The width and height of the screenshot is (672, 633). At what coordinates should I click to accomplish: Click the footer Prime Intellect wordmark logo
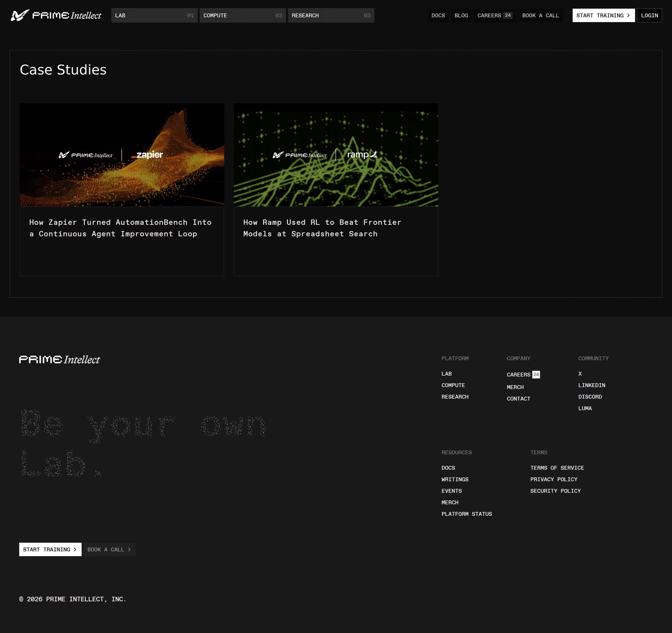(x=60, y=360)
